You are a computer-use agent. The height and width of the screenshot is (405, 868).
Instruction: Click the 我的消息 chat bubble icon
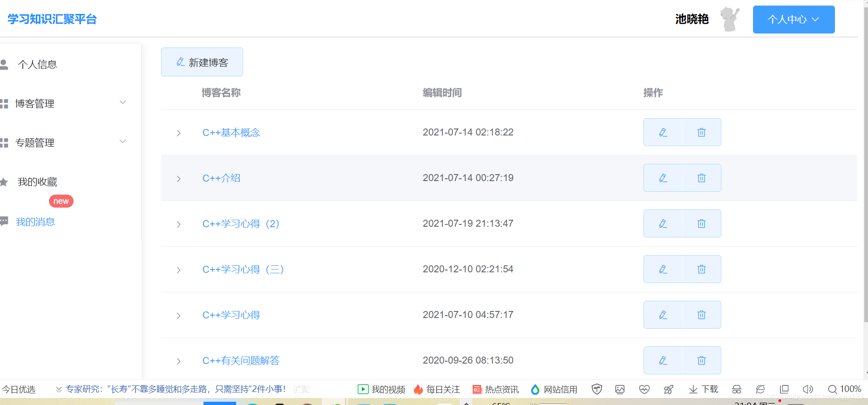pyautogui.click(x=4, y=221)
